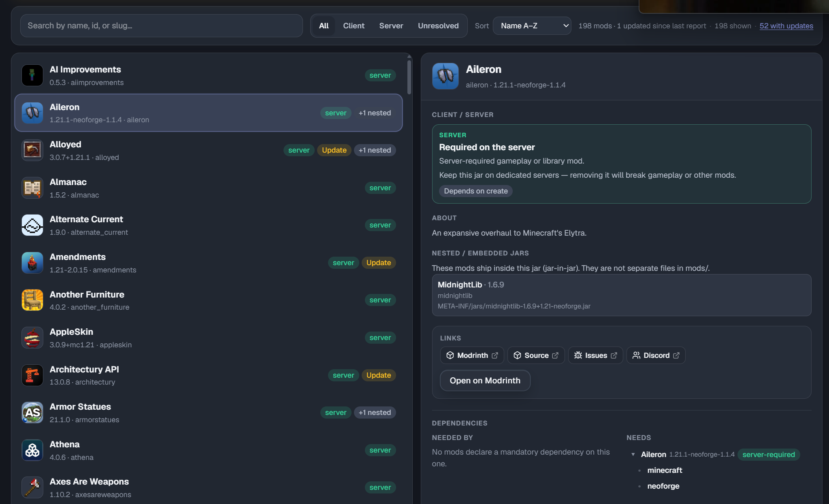Image resolution: width=829 pixels, height=504 pixels.
Task: Click the Almanac book icon
Action: click(32, 188)
